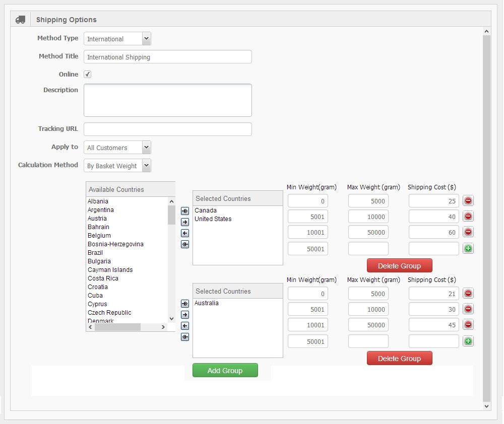Remove all countries from Australia group
The height and width of the screenshot is (424, 504).
(x=185, y=337)
